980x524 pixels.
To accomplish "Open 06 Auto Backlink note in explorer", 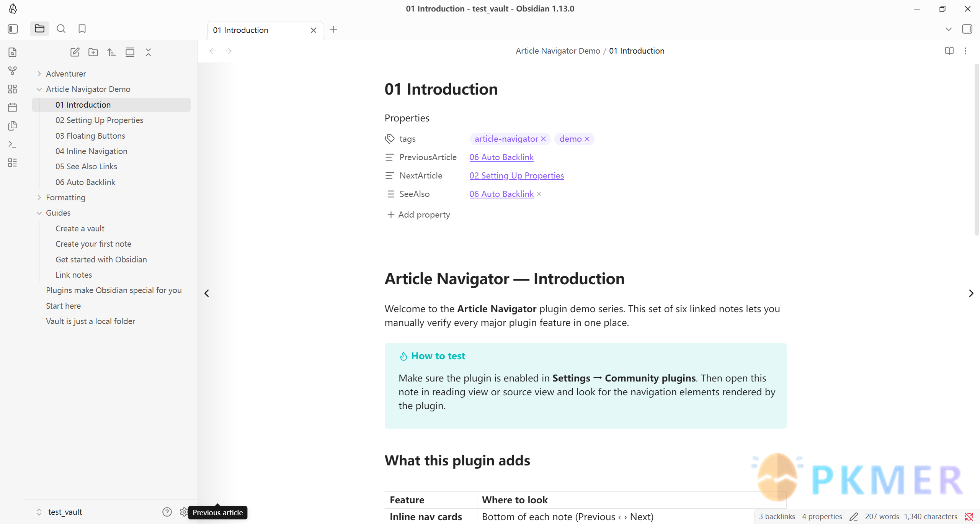I will pyautogui.click(x=85, y=182).
